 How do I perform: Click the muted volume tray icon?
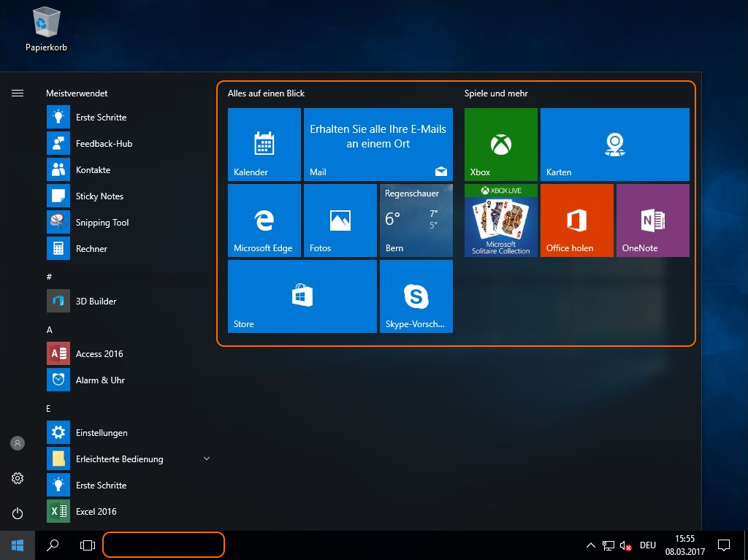[626, 545]
